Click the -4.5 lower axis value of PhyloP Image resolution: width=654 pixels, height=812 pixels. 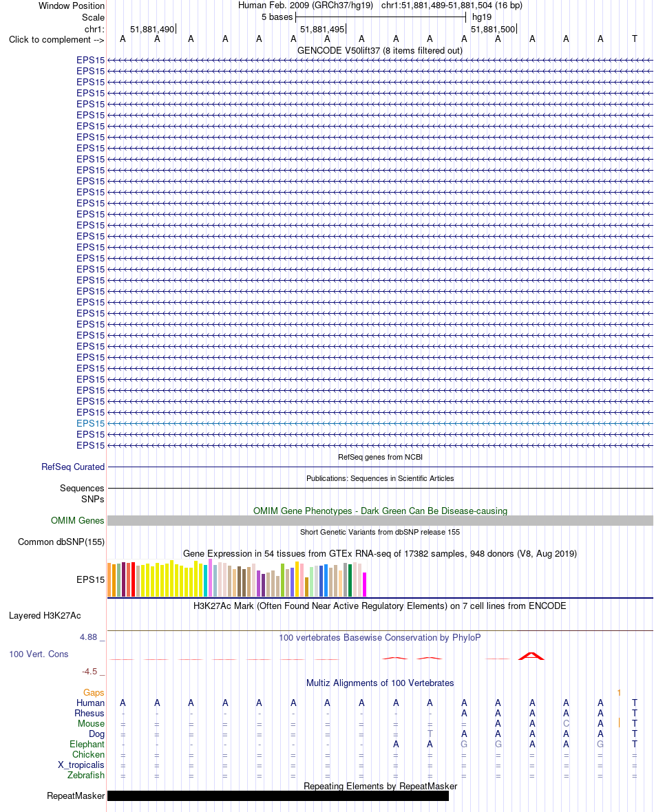89,671
